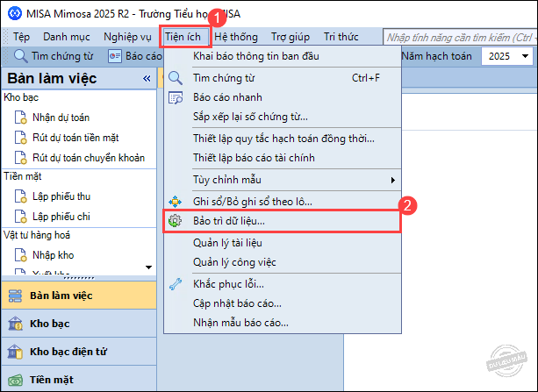Click the Kho bạc điện tử icon
Screen dimensions: 538x392
click(15, 352)
